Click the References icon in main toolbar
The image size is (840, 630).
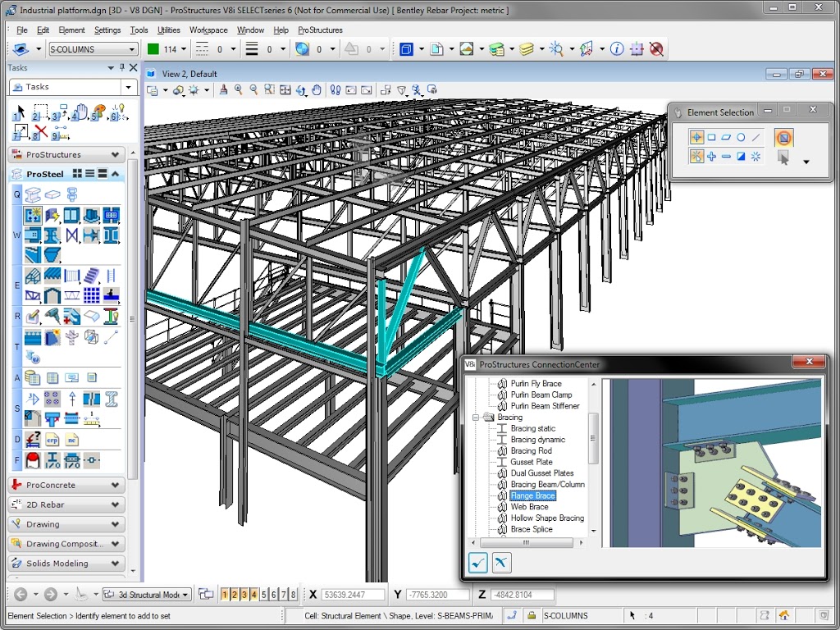[x=436, y=49]
